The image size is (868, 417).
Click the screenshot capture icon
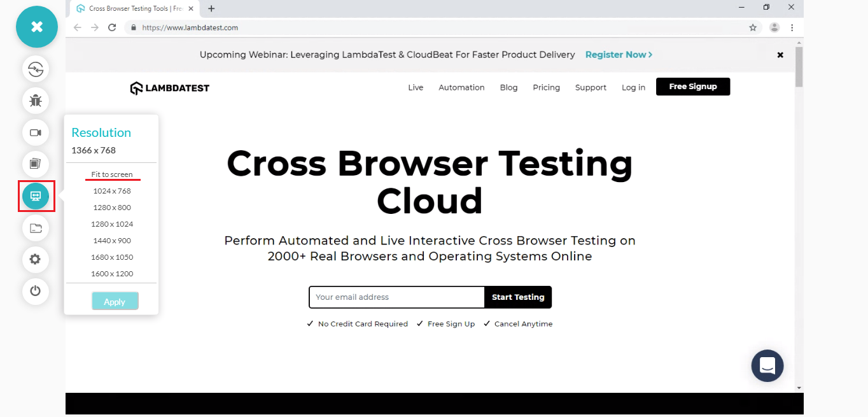pos(36,164)
